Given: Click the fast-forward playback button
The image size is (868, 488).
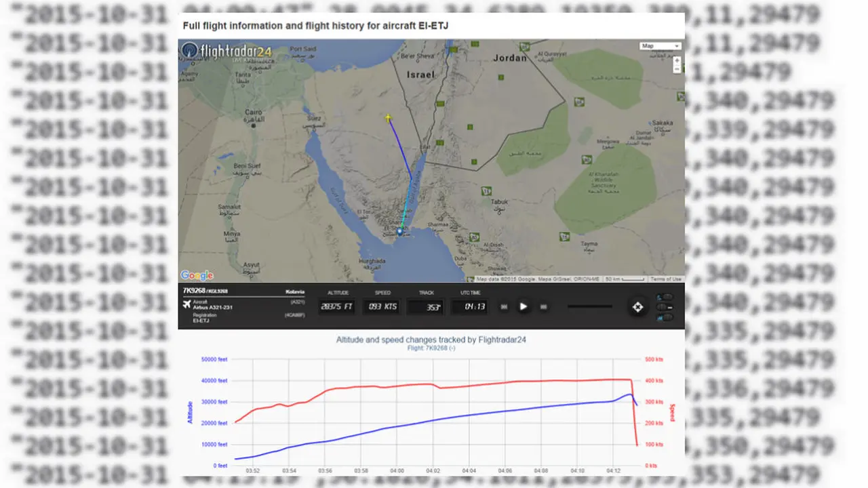Looking at the screenshot, I should click(x=543, y=307).
